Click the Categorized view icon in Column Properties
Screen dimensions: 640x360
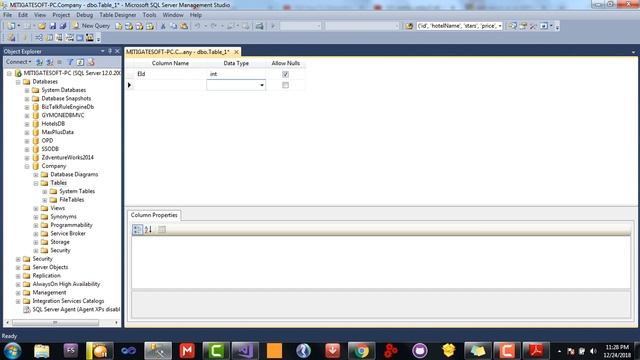click(137, 229)
